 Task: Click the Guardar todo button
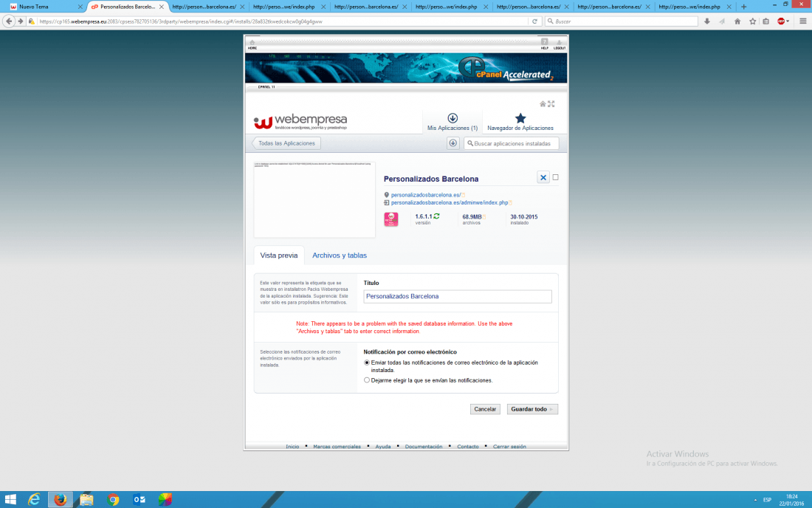click(531, 409)
